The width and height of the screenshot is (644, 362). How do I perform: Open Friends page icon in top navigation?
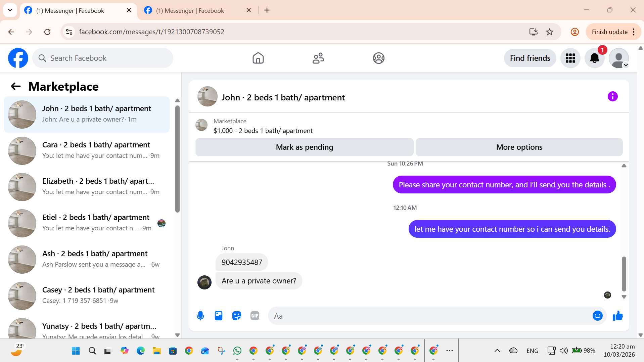click(x=318, y=58)
